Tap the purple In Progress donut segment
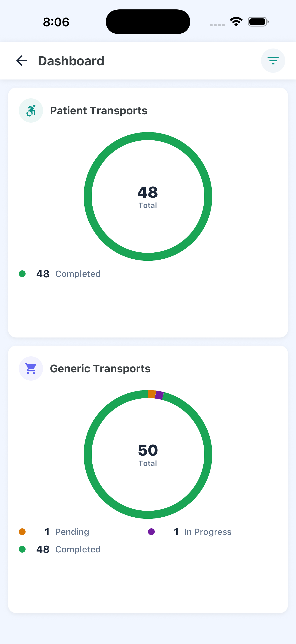The width and height of the screenshot is (296, 644). pyautogui.click(x=159, y=395)
